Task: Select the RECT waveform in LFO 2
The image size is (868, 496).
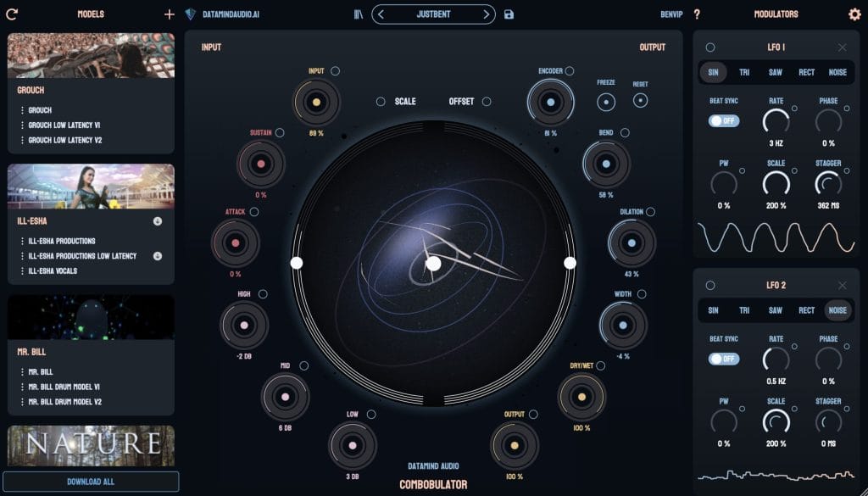Action: pos(806,310)
